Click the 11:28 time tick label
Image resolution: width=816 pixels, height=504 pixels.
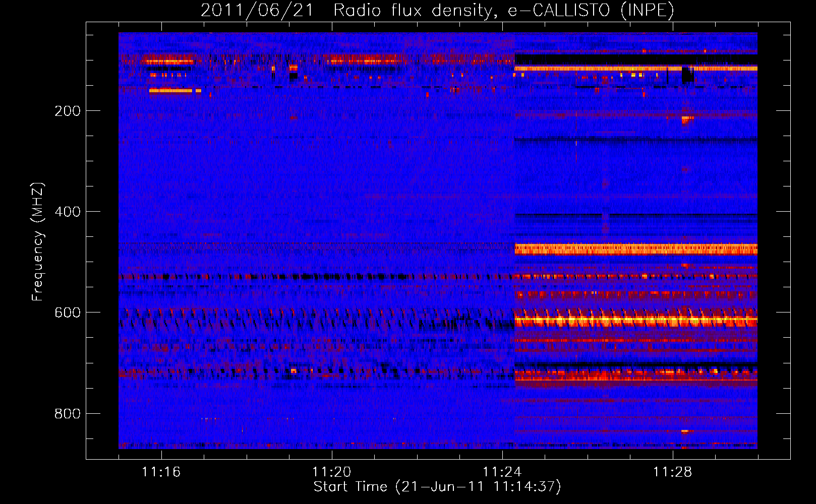672,472
